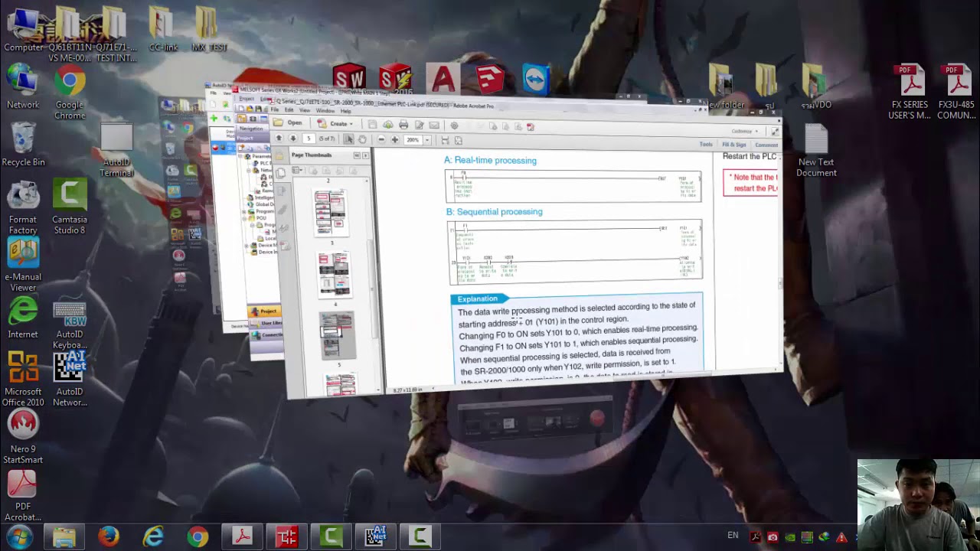The image size is (980, 551).
Task: Click the Adobe Acrobat taskbar button
Action: 242,536
